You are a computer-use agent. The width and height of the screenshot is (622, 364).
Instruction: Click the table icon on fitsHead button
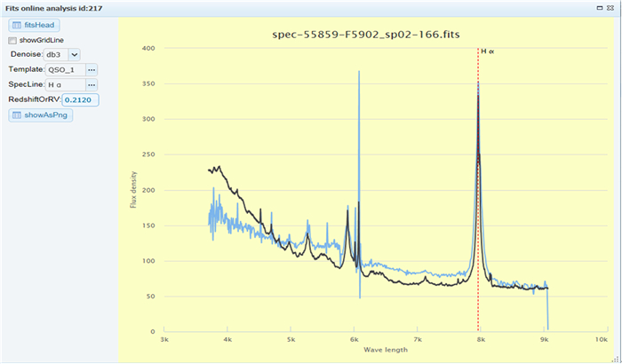click(17, 26)
